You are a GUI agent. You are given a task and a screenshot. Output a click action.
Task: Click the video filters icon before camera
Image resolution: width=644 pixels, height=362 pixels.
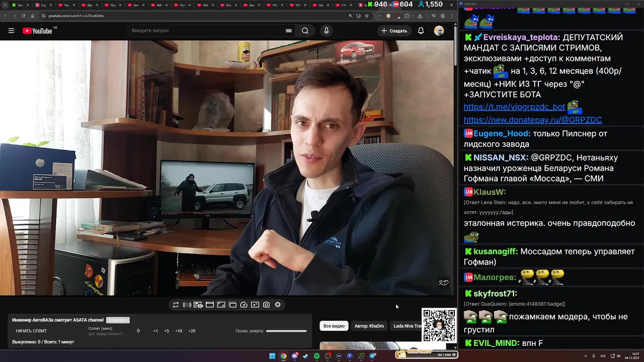(255, 305)
